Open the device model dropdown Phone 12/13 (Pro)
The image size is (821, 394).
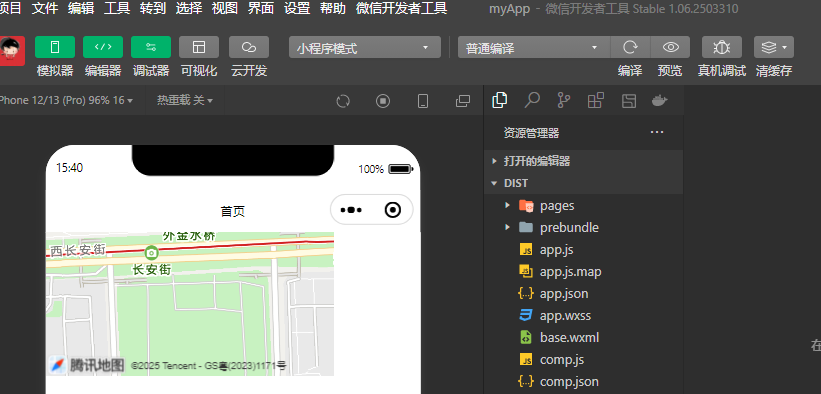point(65,100)
